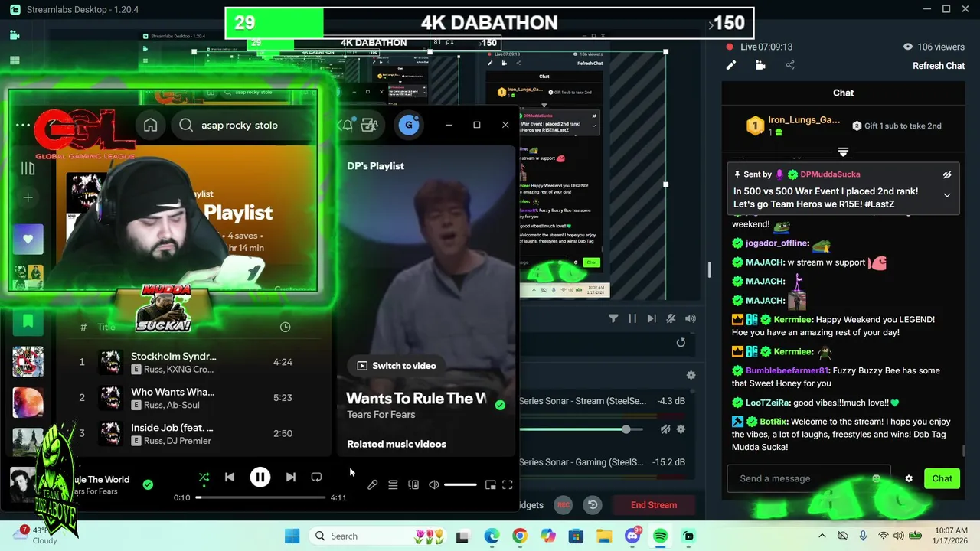Open Your Episodes green bookmark tile
This screenshot has width=980, height=551.
(x=28, y=321)
